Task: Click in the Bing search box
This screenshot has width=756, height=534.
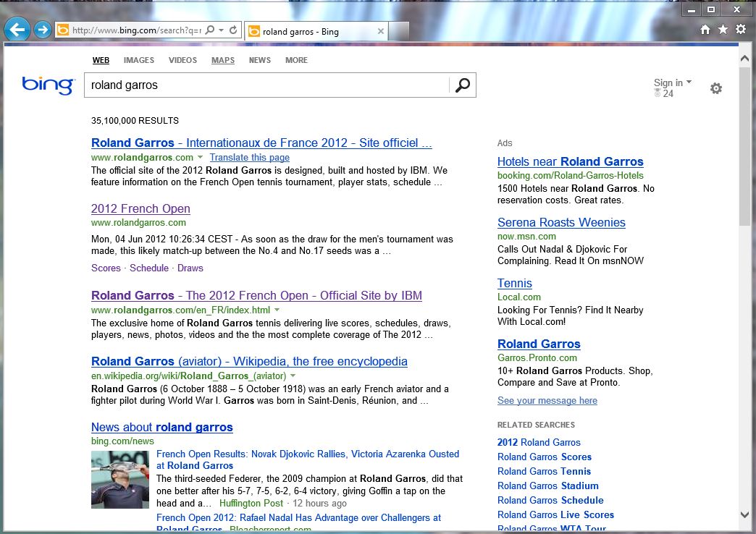Action: tap(266, 85)
